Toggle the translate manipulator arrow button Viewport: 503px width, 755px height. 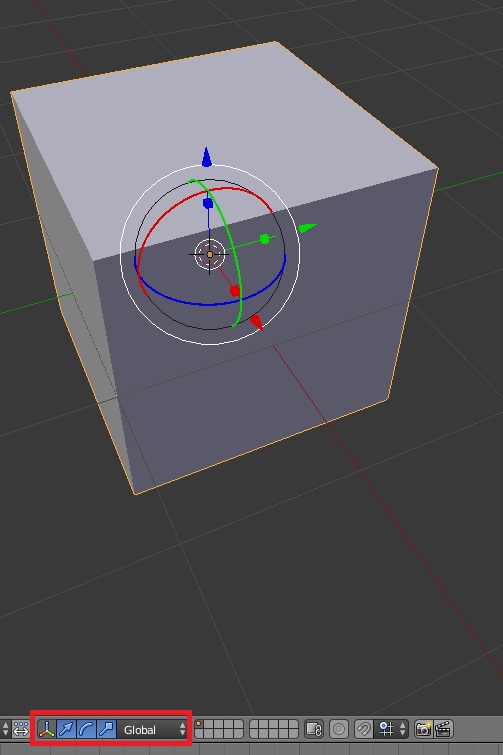(x=66, y=729)
